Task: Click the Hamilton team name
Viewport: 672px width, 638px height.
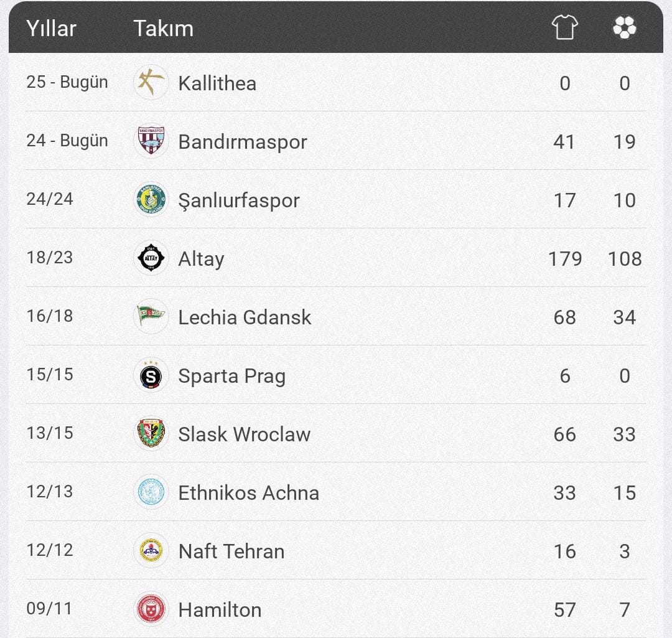Action: (220, 610)
